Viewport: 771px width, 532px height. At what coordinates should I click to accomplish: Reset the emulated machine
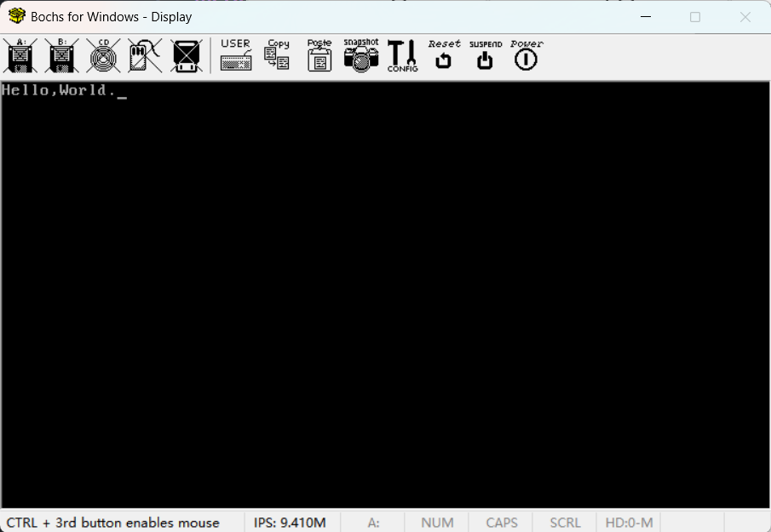pos(444,55)
